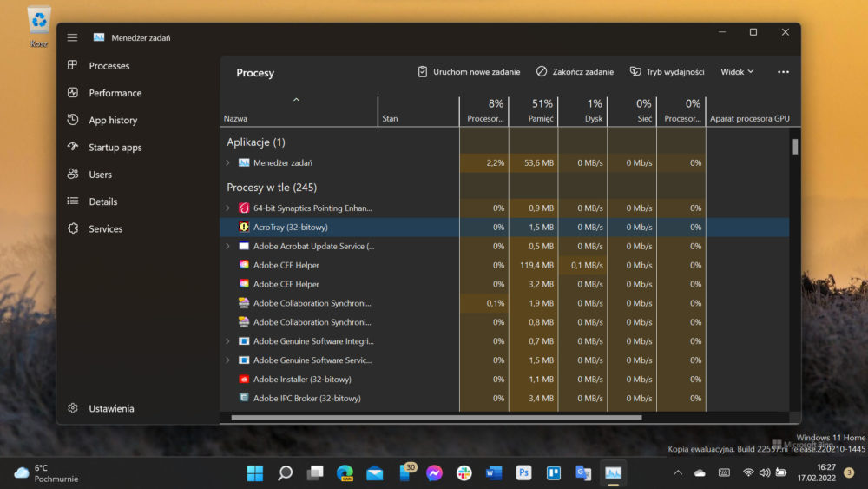Open Slack from taskbar
Image resolution: width=868 pixels, height=489 pixels.
464,473
